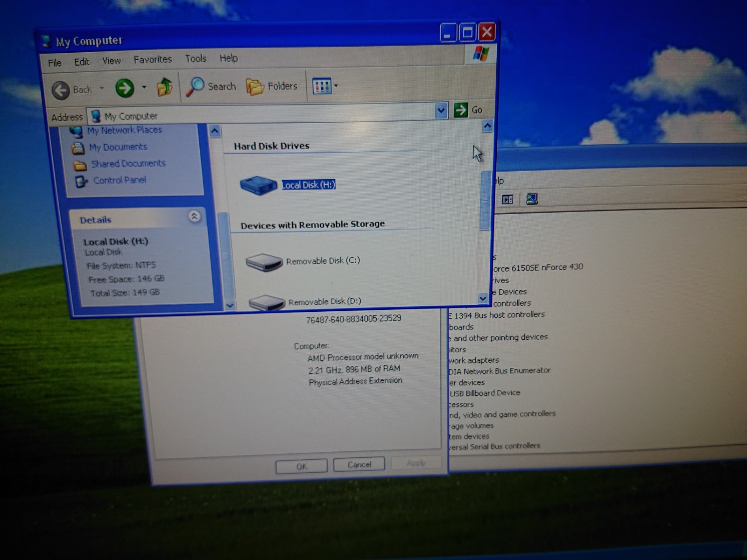The width and height of the screenshot is (747, 560).
Task: Select Universal Serial Bus controllers entry
Action: 493,446
